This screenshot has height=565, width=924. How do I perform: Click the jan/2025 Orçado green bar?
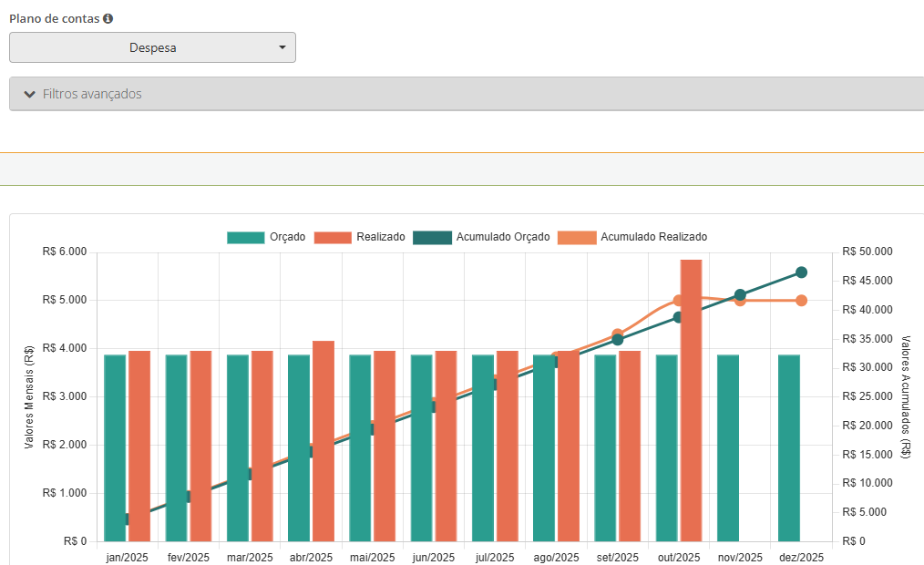point(115,448)
